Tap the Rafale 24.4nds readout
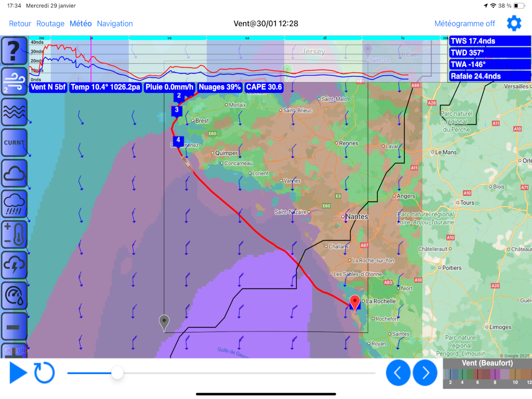 click(x=490, y=76)
